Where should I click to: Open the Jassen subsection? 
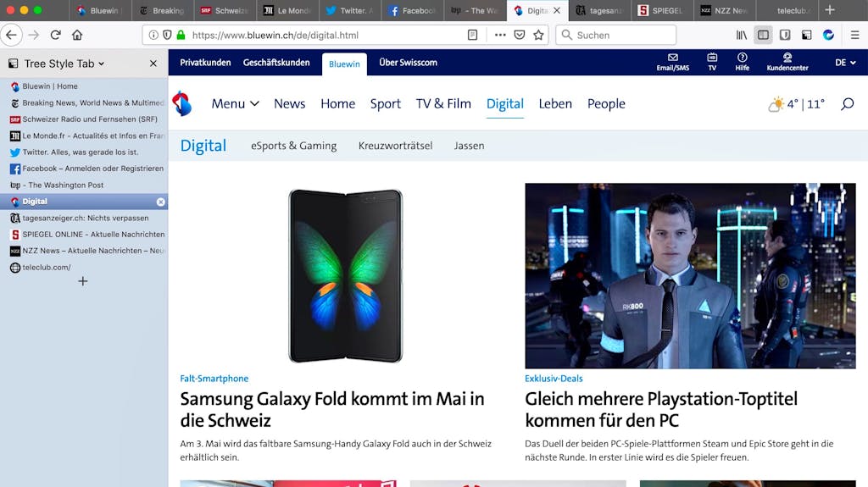click(x=469, y=146)
